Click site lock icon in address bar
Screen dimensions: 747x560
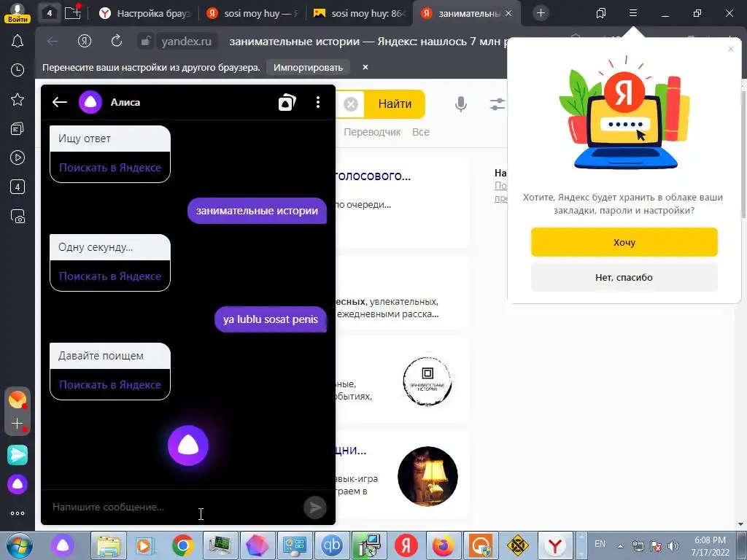[145, 42]
